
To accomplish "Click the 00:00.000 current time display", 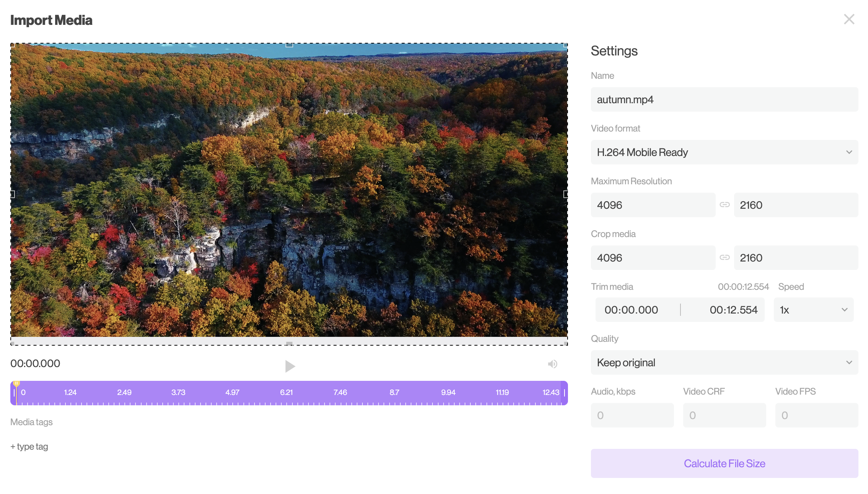I will point(35,364).
